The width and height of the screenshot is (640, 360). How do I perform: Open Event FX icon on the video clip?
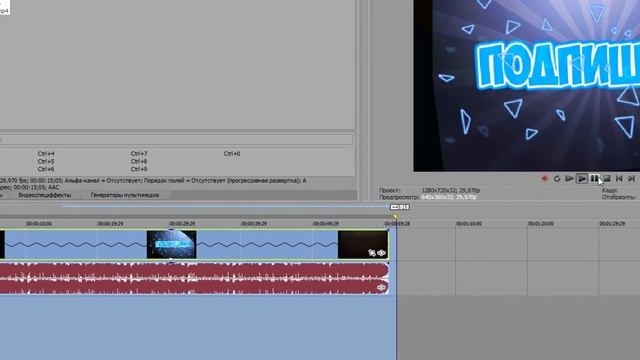pyautogui.click(x=381, y=253)
